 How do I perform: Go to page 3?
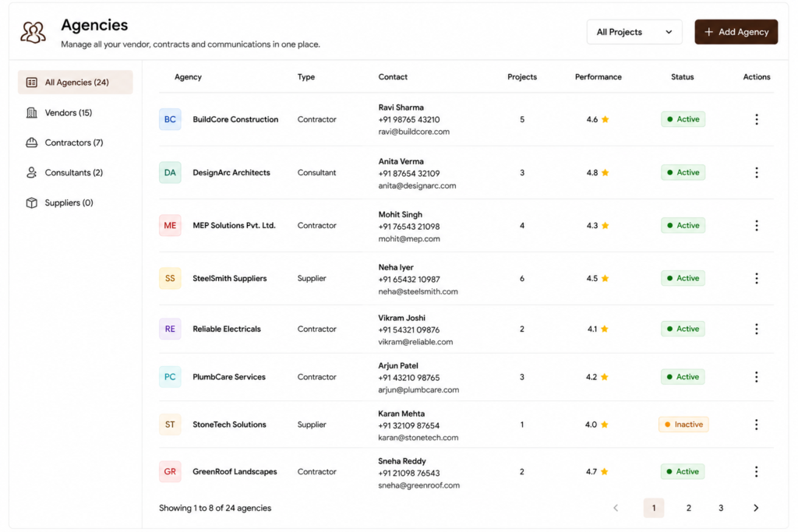pos(721,508)
